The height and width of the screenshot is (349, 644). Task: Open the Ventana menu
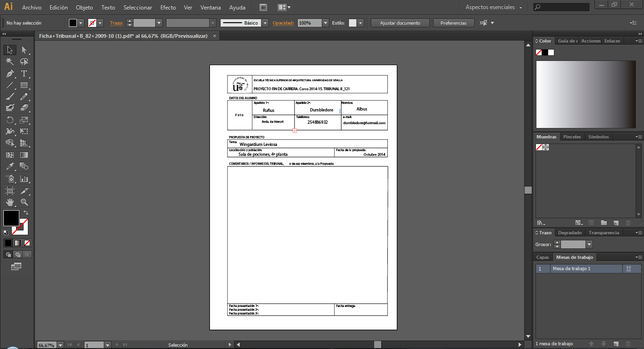pyautogui.click(x=210, y=7)
